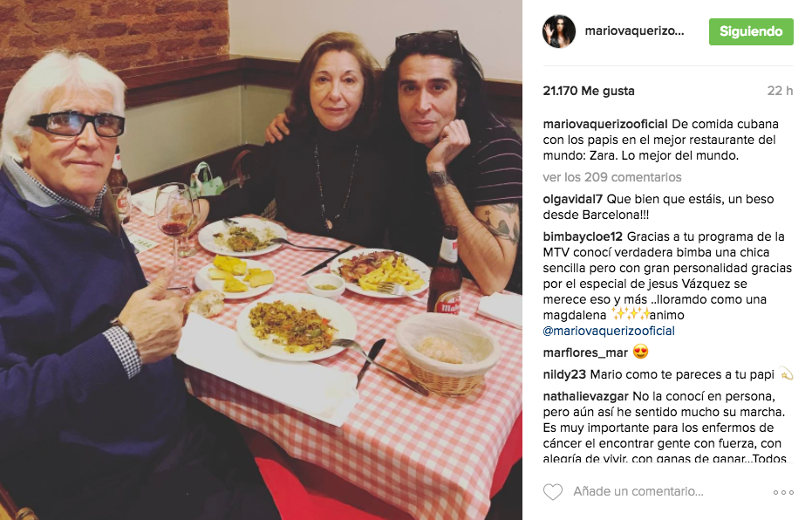Open nathalievazgar commenter profile
Screen dimensions: 812x520
[x=586, y=397]
